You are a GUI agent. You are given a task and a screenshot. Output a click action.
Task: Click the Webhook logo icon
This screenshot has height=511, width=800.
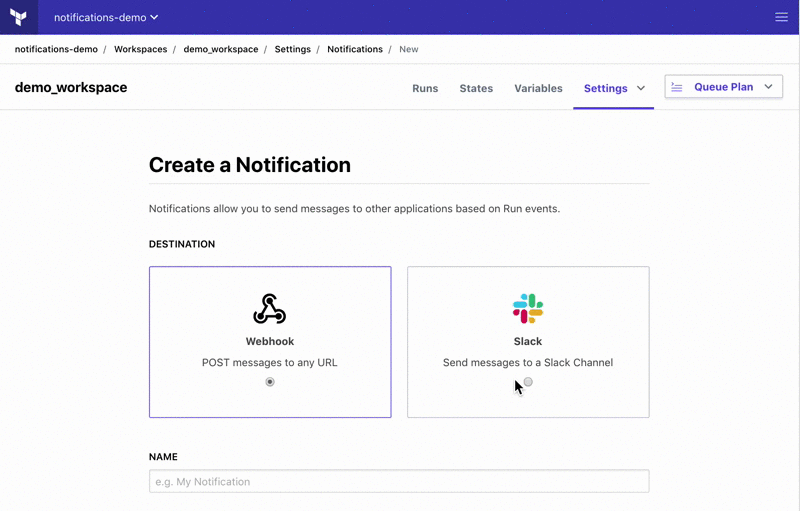pyautogui.click(x=270, y=309)
